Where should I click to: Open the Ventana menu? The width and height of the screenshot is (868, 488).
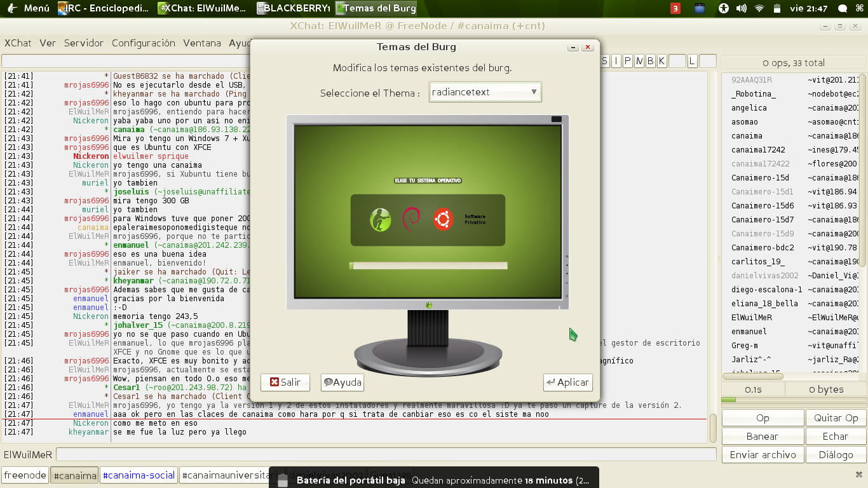click(x=202, y=43)
